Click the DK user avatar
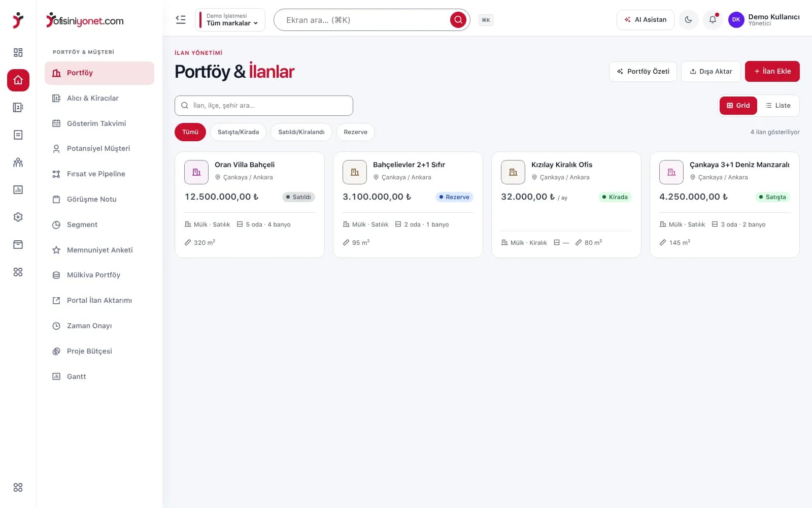This screenshot has width=812, height=508. tap(736, 20)
